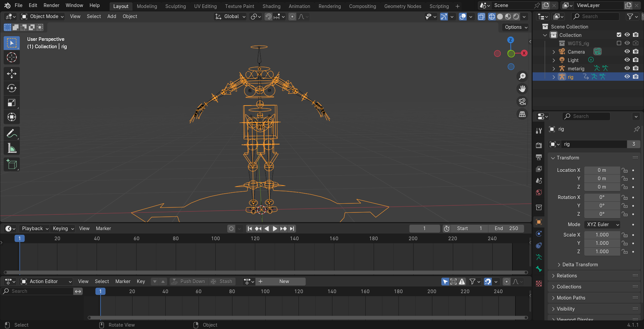Toggle the Collection exclude checkbox

619,35
